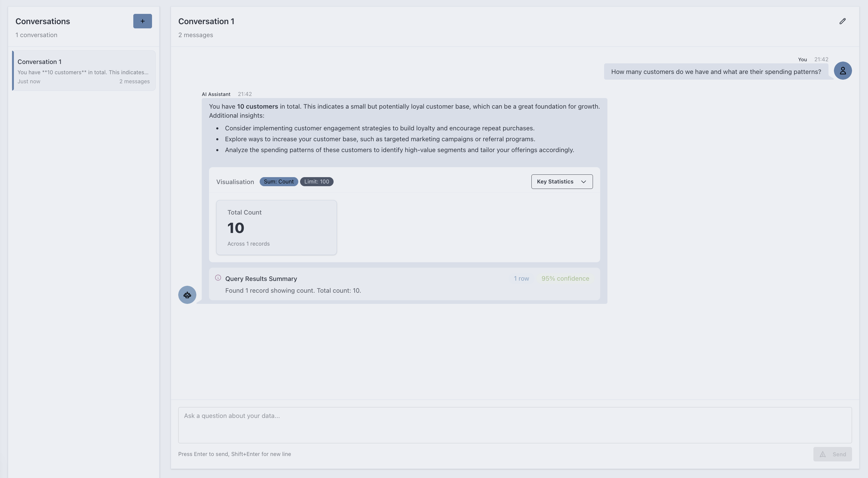Click the 'Press Enter to send' hint text
868x478 pixels.
pos(235,454)
